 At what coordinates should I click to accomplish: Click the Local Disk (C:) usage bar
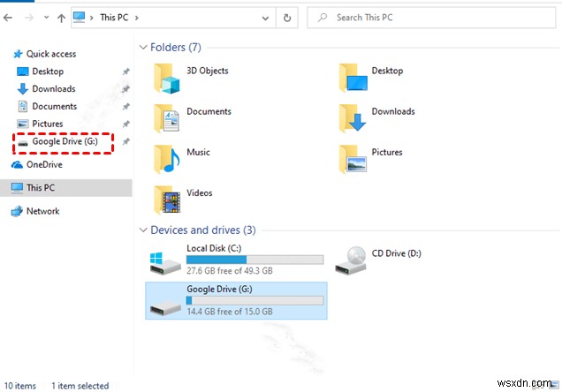(254, 260)
